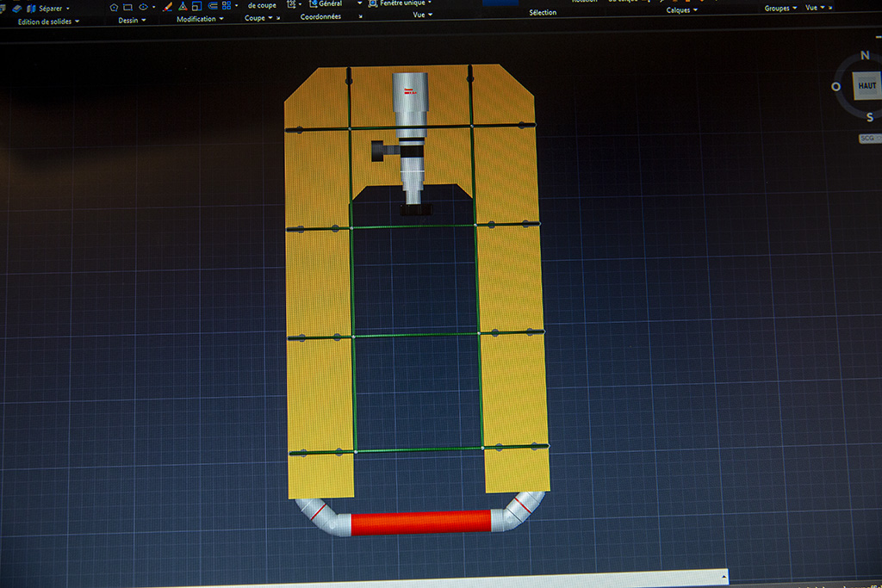882x588 pixels.
Task: Open the ellipse tool dropdown arrow
Action: pos(153,7)
